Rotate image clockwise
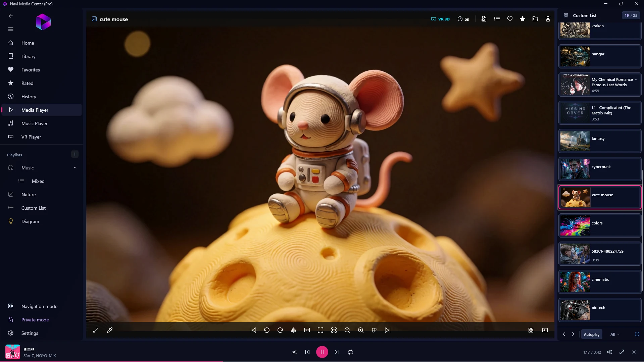Image resolution: width=644 pixels, height=362 pixels. click(280, 330)
